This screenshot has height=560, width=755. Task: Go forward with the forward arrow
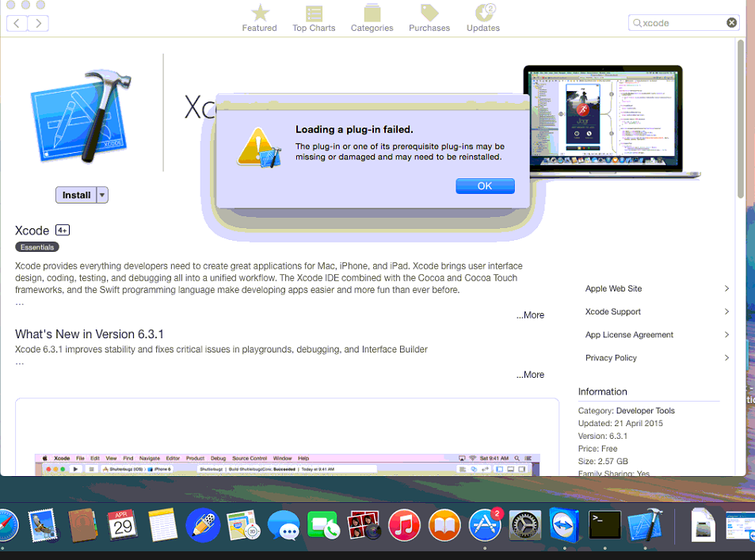tap(38, 23)
